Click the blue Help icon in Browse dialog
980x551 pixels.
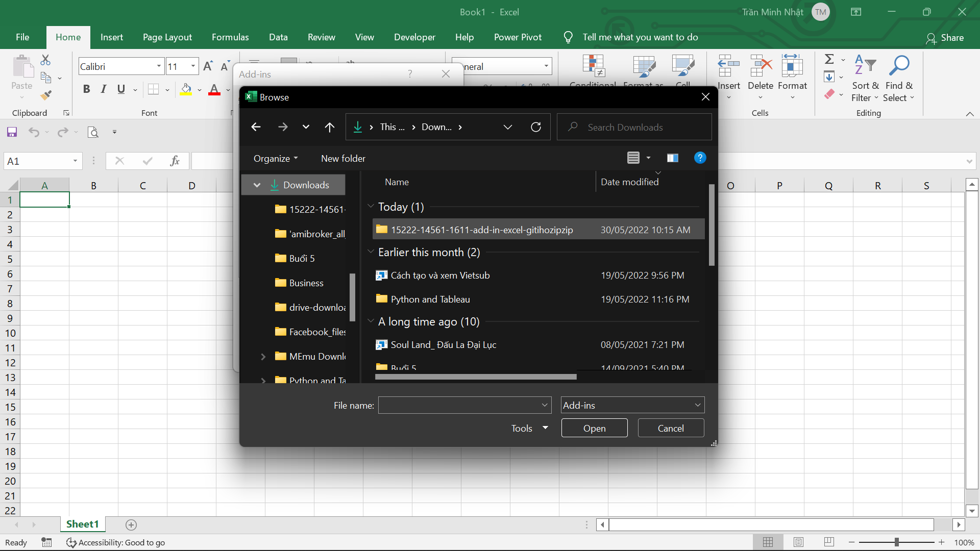[700, 158]
